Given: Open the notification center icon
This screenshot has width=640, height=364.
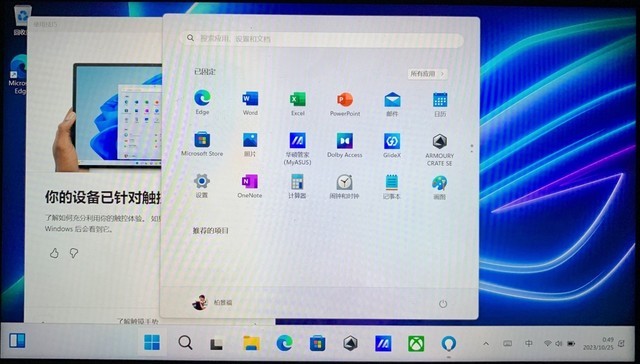Looking at the screenshot, I should click(622, 344).
